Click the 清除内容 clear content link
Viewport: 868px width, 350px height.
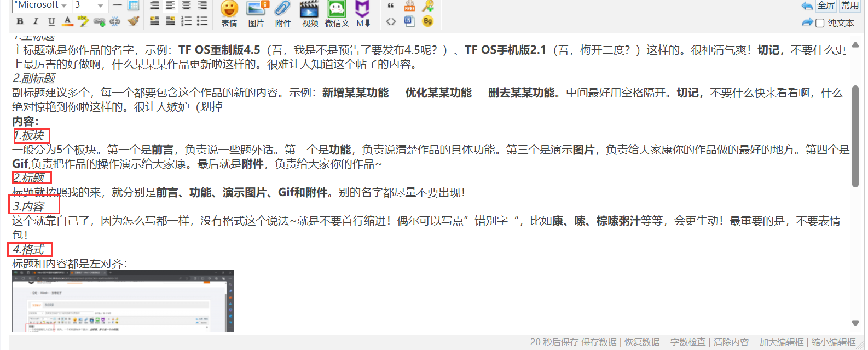point(731,342)
